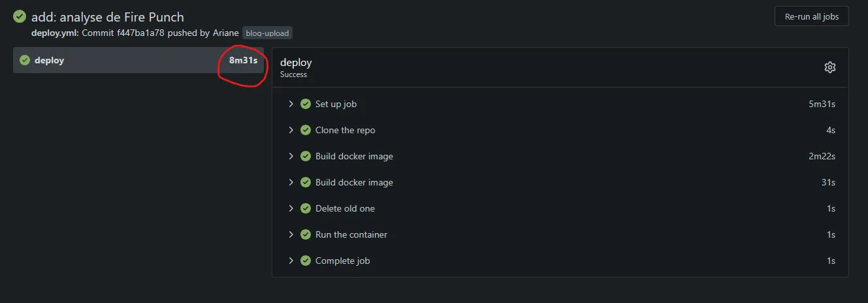Click the Success status text

[x=293, y=74]
